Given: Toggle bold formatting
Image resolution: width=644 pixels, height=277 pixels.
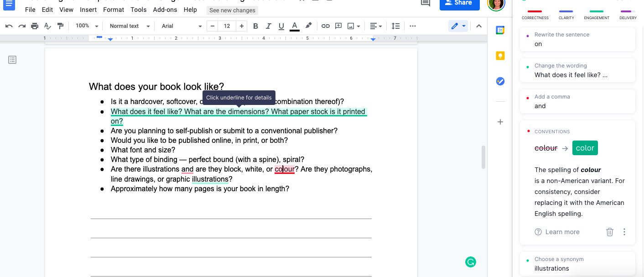Looking at the screenshot, I should point(255,26).
